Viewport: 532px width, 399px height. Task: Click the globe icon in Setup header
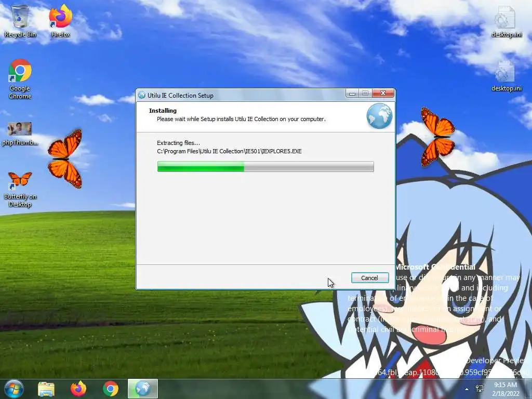click(379, 116)
